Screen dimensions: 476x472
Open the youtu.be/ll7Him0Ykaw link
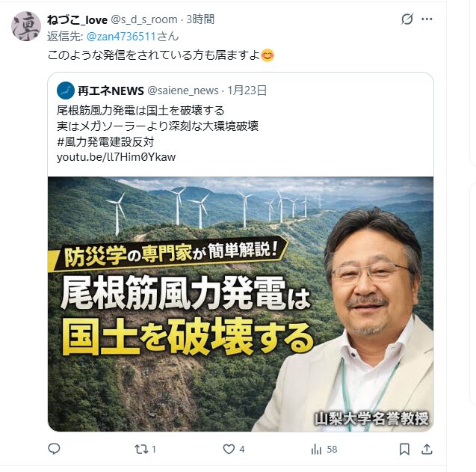coord(117,157)
